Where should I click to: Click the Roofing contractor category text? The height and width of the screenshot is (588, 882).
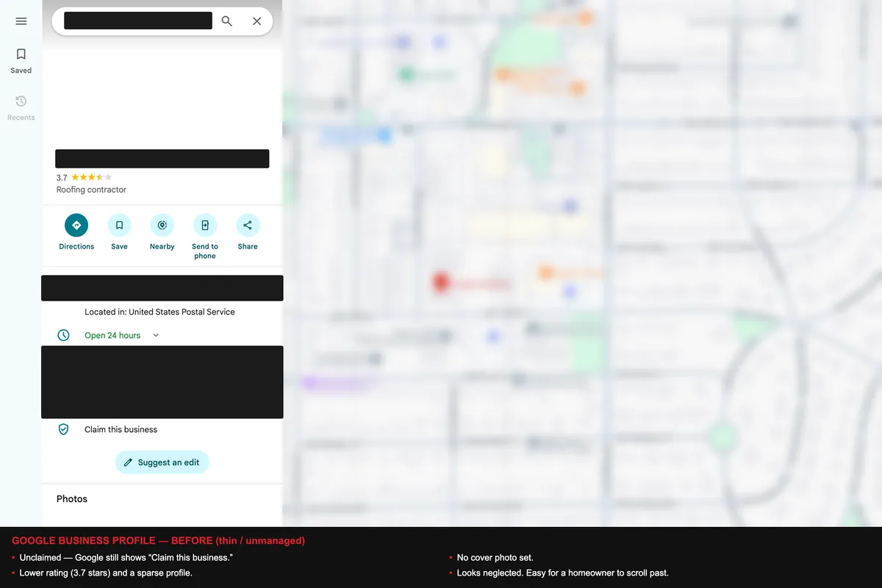click(91, 190)
